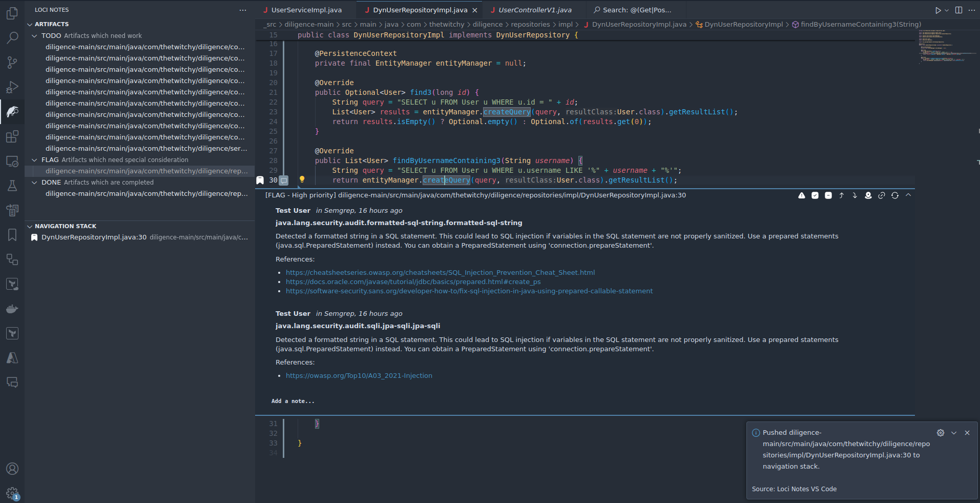Open the owasp.org Top10 A03 Injection link
980x503 pixels.
359,376
